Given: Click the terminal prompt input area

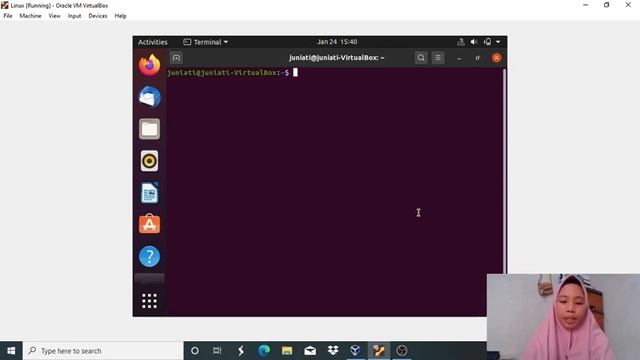Looking at the screenshot, I should click(x=296, y=73).
